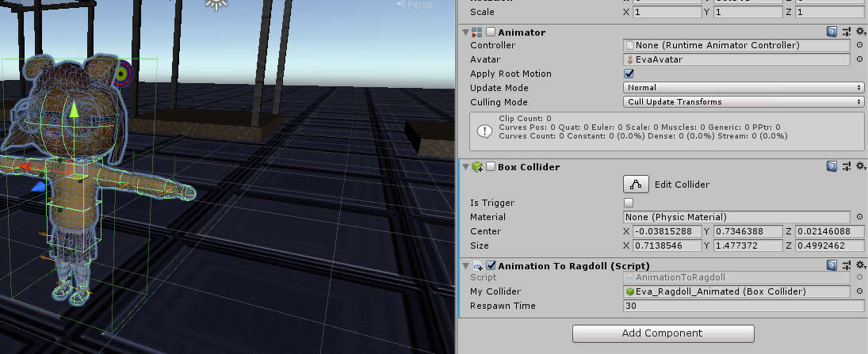Open object picker for Avatar field
Viewport: 868px width, 354px height.
click(x=860, y=60)
